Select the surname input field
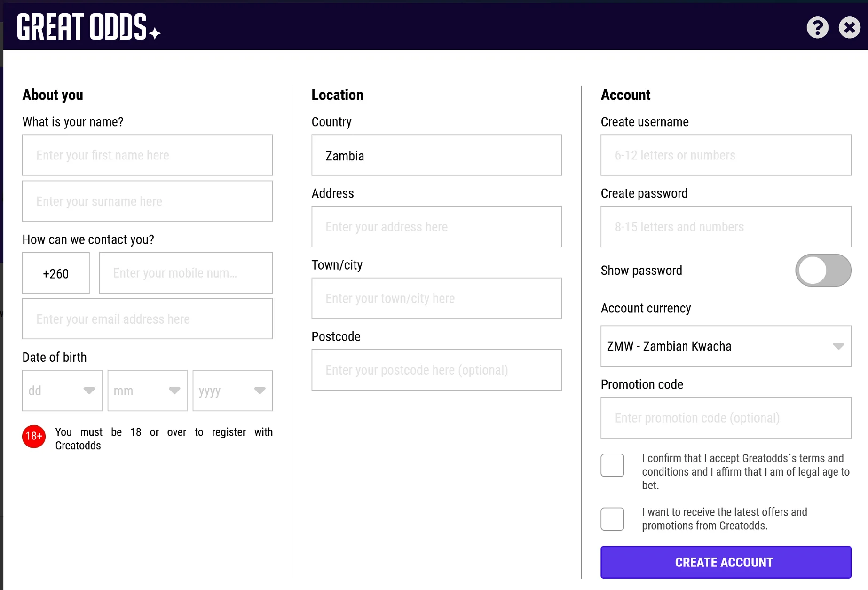 point(147,201)
